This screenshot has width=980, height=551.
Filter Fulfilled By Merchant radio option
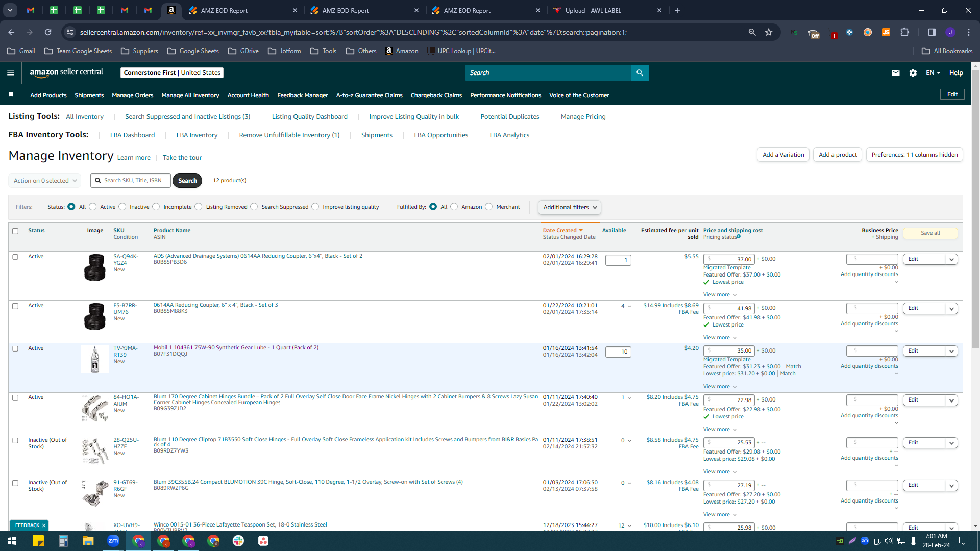pyautogui.click(x=489, y=207)
